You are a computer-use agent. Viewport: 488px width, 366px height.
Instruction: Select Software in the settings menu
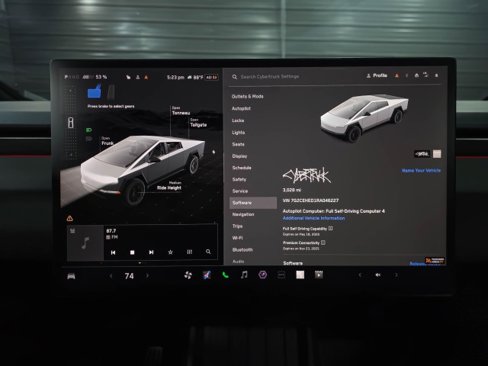click(x=253, y=203)
